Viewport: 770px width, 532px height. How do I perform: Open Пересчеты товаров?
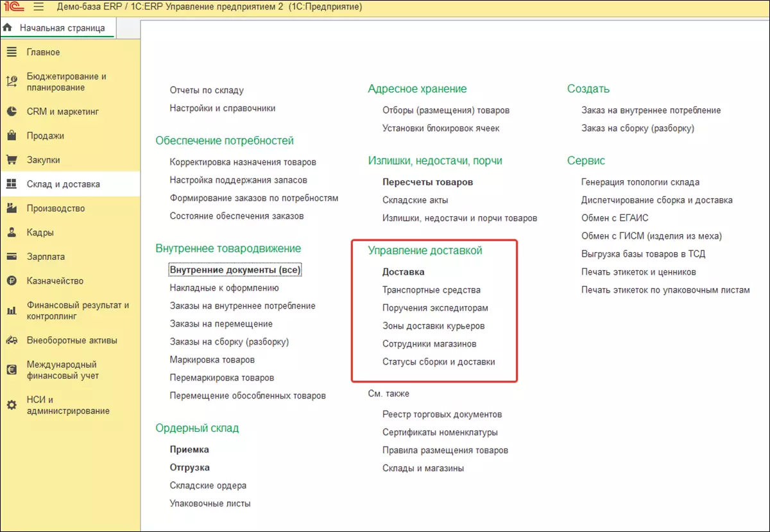427,182
